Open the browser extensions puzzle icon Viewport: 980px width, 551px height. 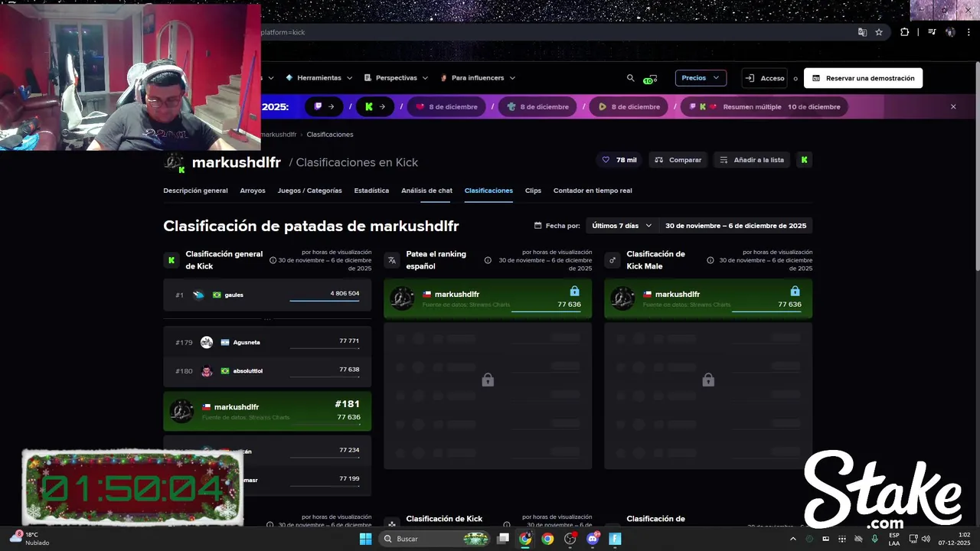coord(905,32)
